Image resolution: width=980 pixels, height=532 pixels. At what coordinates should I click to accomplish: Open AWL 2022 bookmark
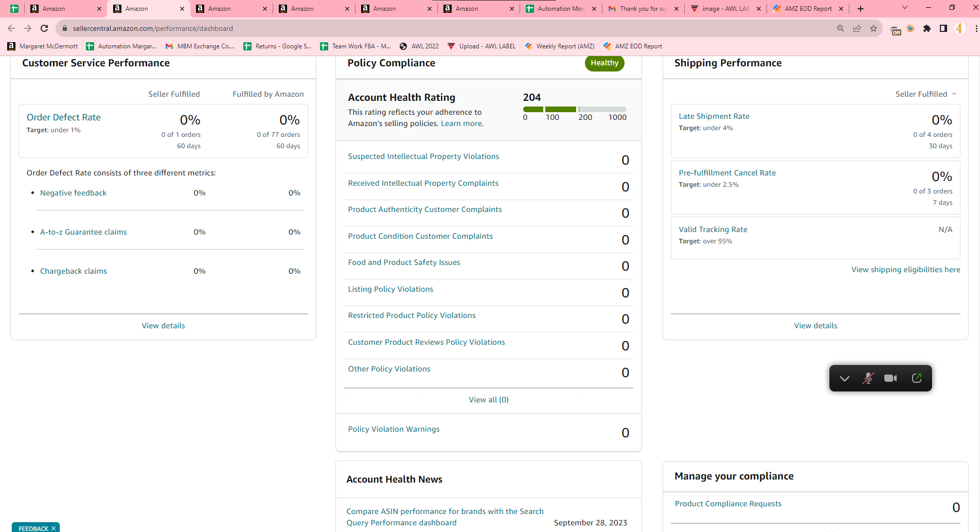pyautogui.click(x=419, y=46)
